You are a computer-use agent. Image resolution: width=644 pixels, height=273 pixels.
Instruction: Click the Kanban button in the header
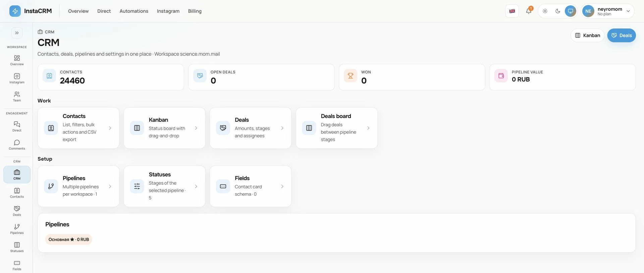click(x=587, y=35)
